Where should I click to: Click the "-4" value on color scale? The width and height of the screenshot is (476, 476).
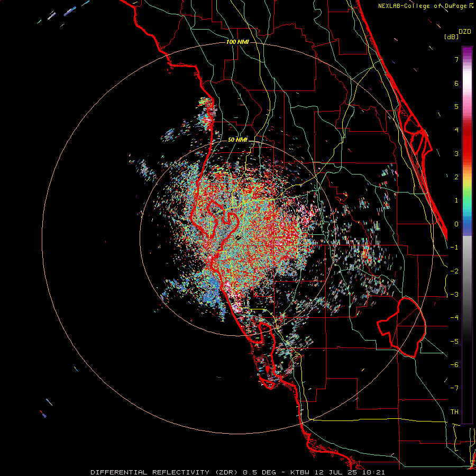(x=454, y=318)
